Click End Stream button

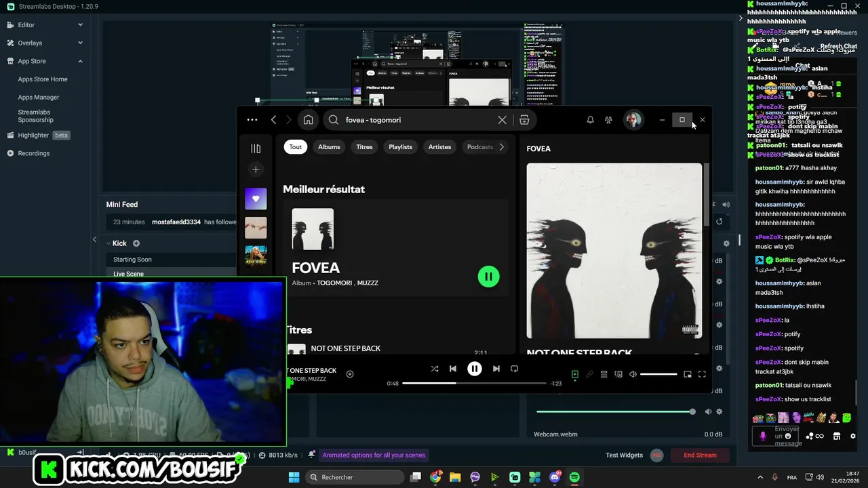pyautogui.click(x=700, y=455)
